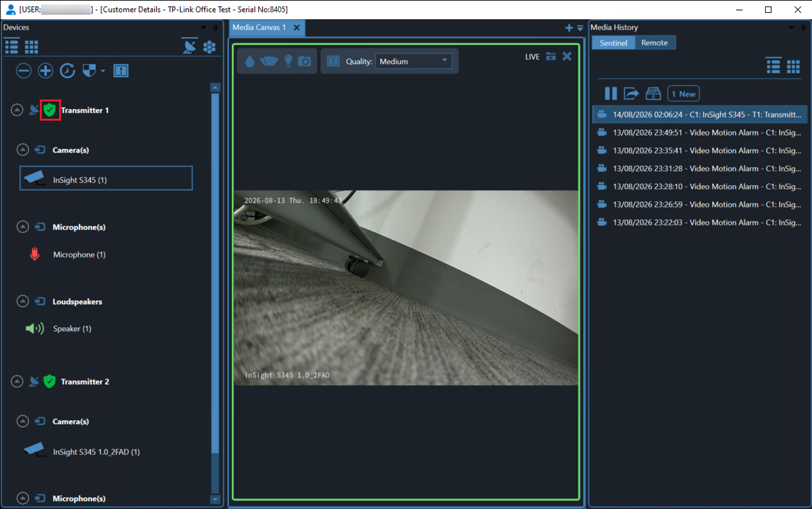Open Media History panel options dropdown arrow
Viewport: 812px width, 509px height.
coord(792,28)
